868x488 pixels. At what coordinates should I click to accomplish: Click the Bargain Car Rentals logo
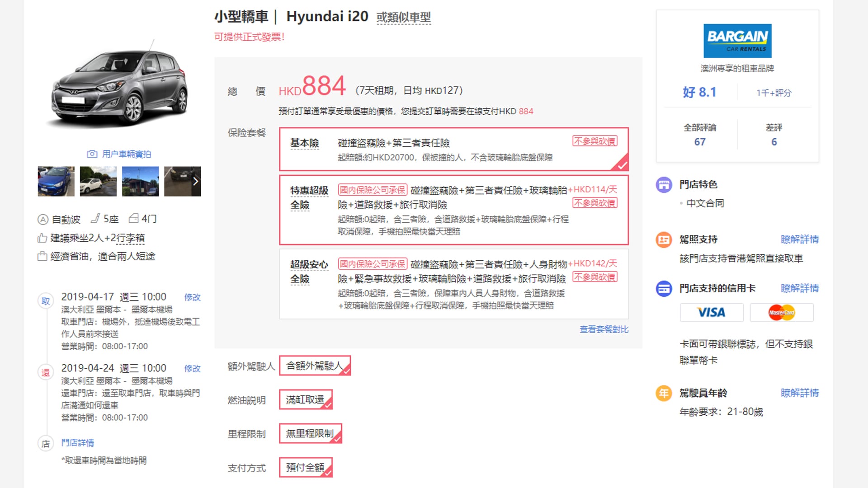coord(737,41)
